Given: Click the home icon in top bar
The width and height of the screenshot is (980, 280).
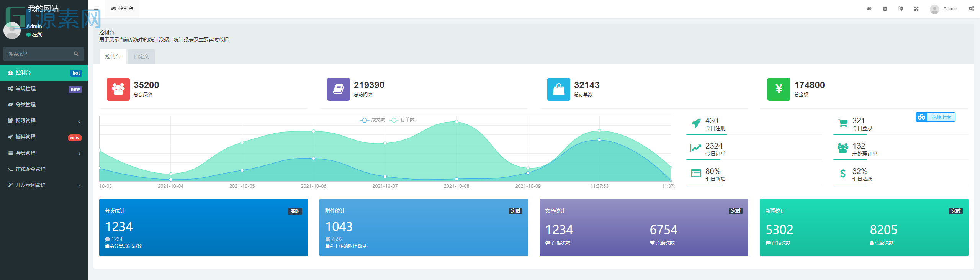Looking at the screenshot, I should (x=869, y=8).
